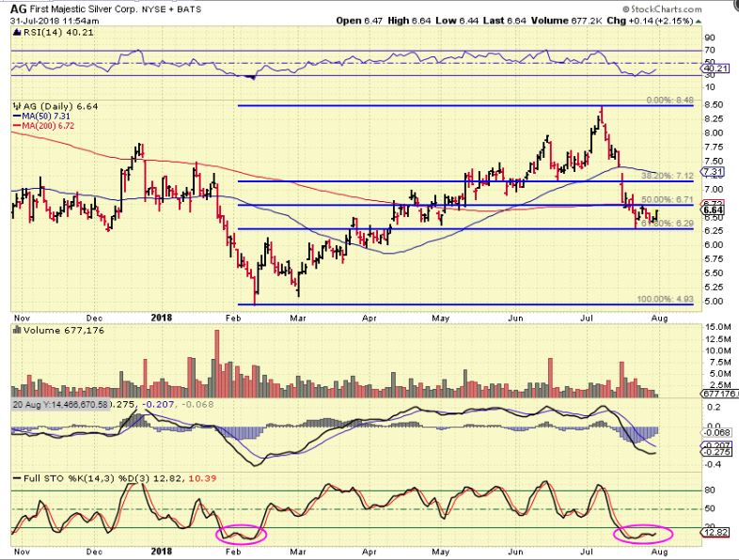This screenshot has width=739, height=560.
Task: Click the Open 6.47 value in header
Action: pyautogui.click(x=359, y=21)
